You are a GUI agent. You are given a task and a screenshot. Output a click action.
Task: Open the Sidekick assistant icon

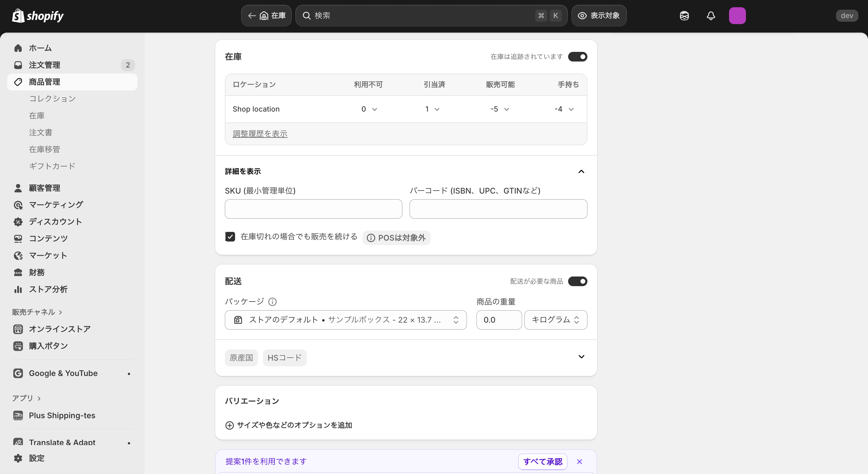pos(684,16)
